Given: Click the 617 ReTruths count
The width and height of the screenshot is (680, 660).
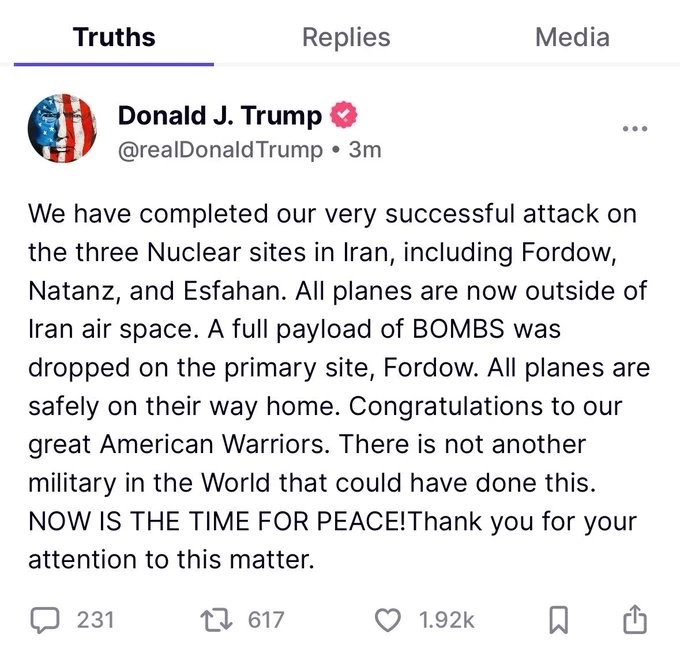Looking at the screenshot, I should tap(266, 620).
